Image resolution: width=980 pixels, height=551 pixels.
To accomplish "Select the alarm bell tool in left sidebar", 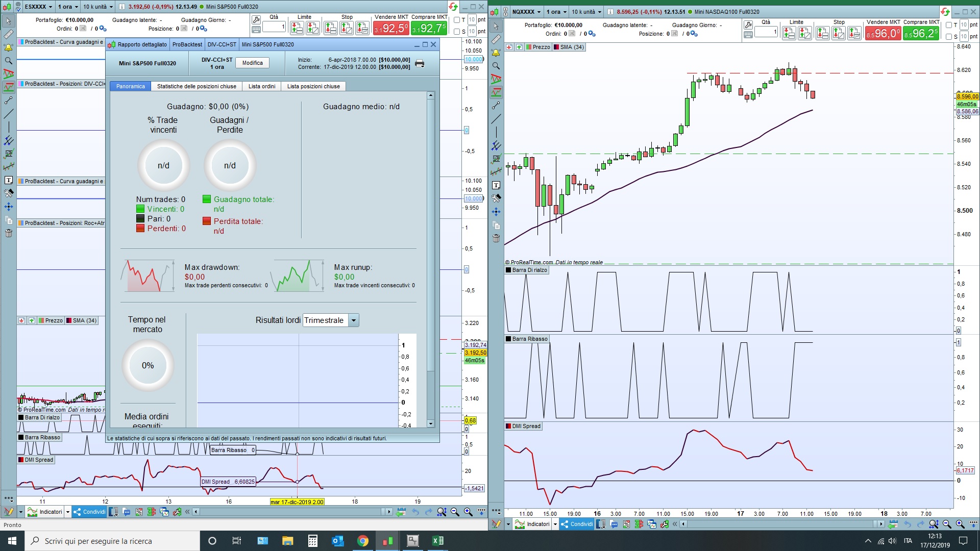I will 8,47.
